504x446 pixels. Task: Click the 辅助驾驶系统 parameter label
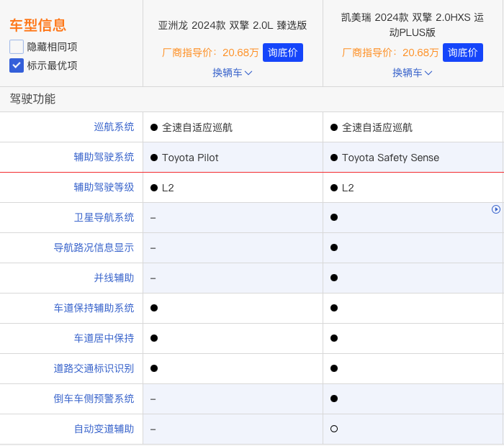[104, 157]
